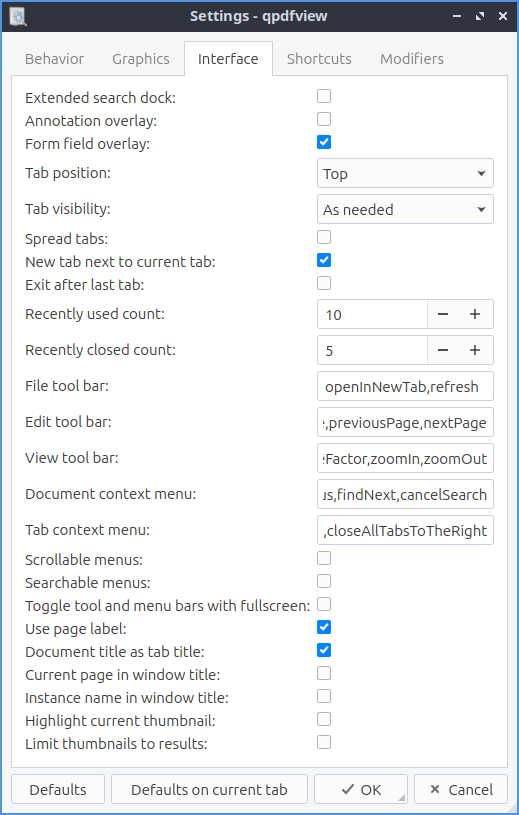This screenshot has height=815, width=519.
Task: Uncheck Form field overlay
Action: [324, 142]
